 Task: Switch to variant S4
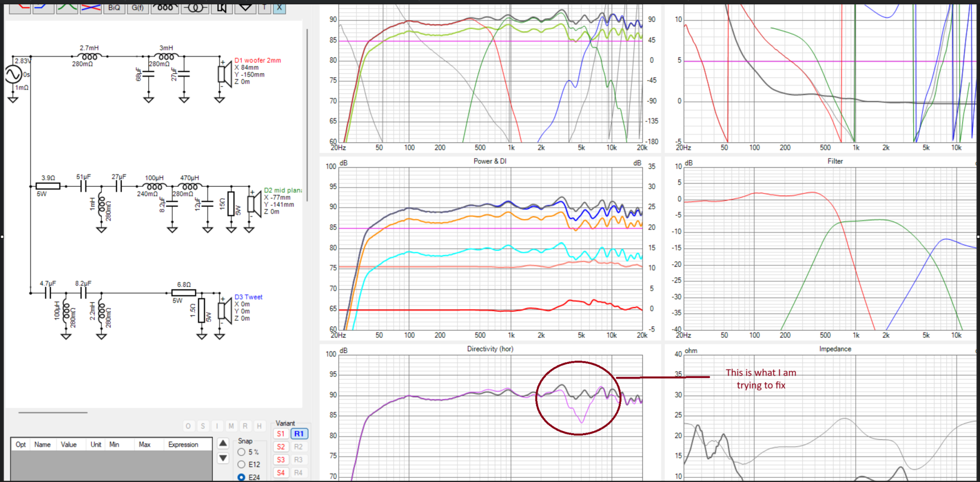tap(281, 472)
